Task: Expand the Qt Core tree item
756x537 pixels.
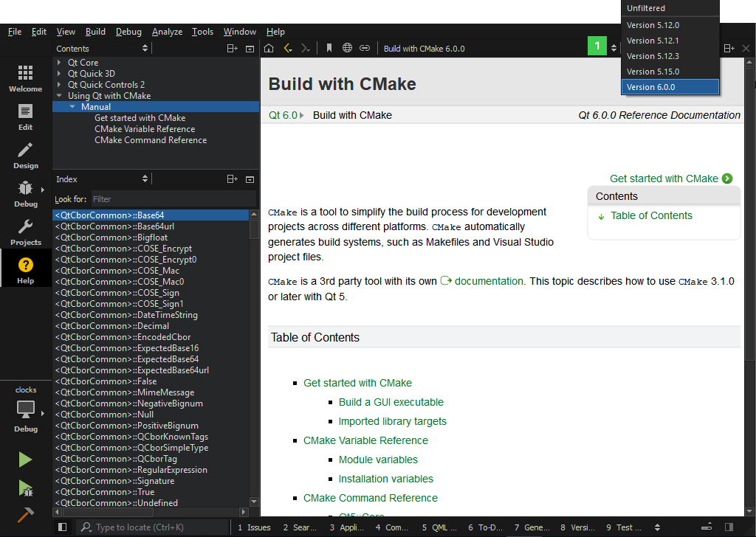Action: click(59, 63)
